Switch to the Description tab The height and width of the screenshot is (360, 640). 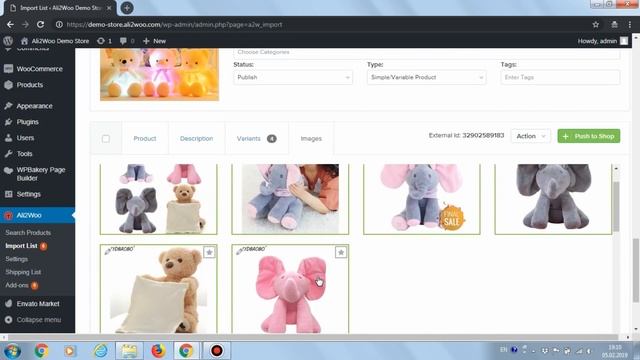point(196,139)
